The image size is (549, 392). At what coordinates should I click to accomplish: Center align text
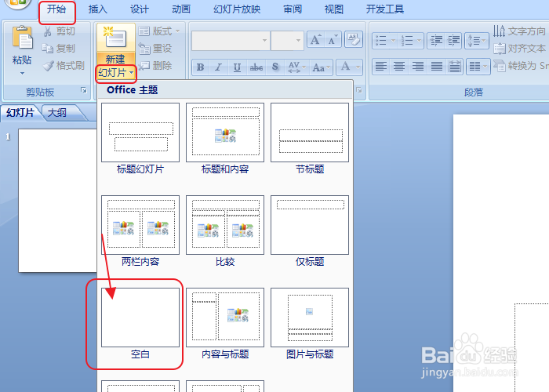click(399, 66)
